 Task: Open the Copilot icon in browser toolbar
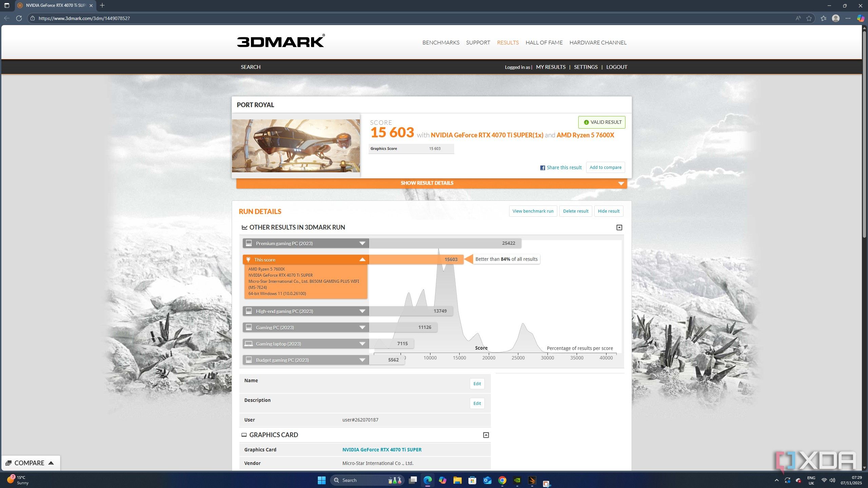point(861,18)
